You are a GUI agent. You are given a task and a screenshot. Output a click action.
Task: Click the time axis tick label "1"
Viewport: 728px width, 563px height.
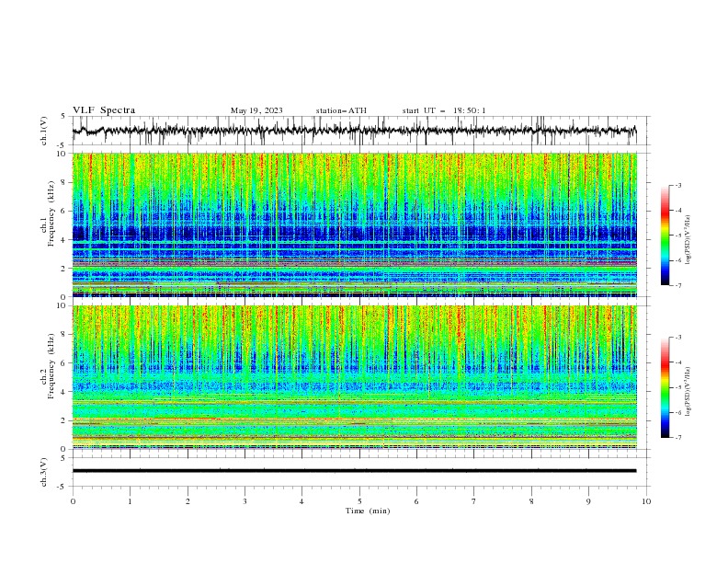click(130, 501)
